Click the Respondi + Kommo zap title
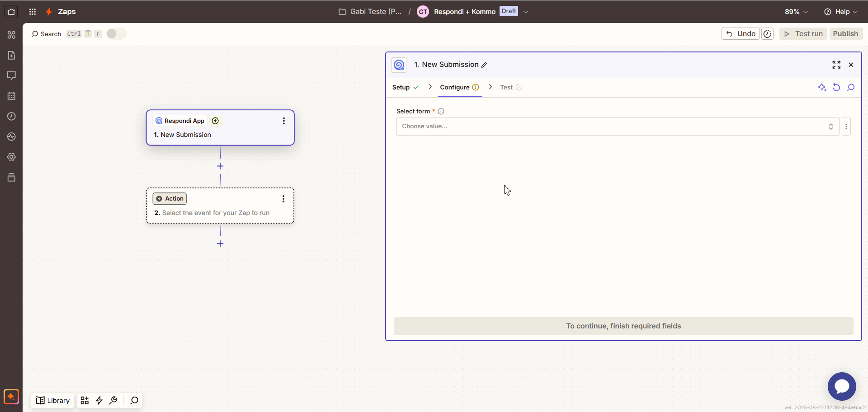This screenshot has height=412, width=868. point(465,12)
